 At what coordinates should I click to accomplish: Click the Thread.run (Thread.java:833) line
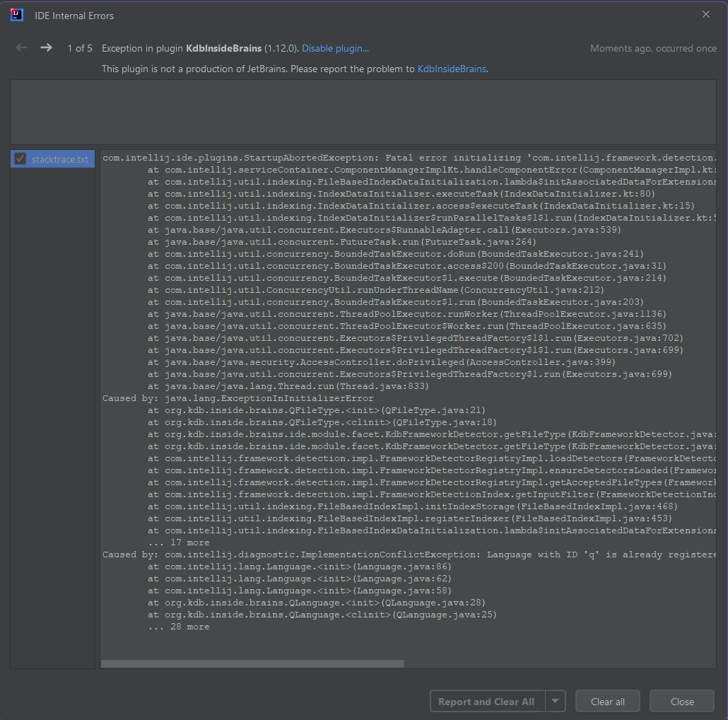tap(288, 386)
